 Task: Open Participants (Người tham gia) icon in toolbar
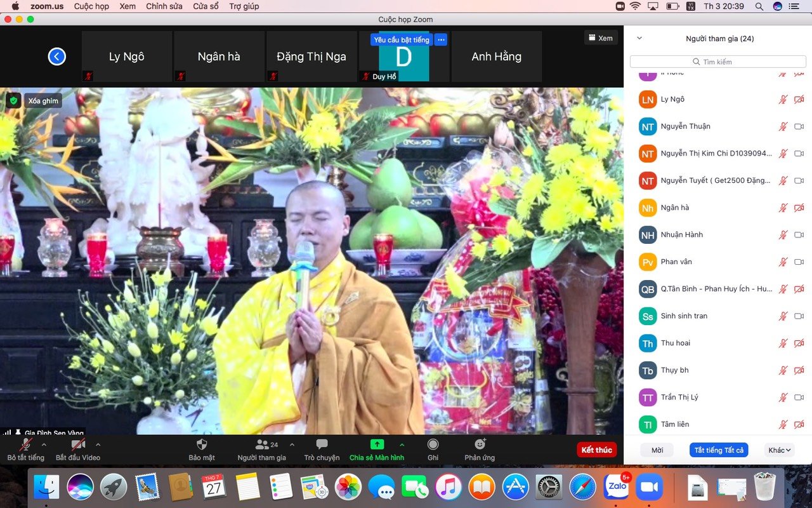click(x=261, y=444)
